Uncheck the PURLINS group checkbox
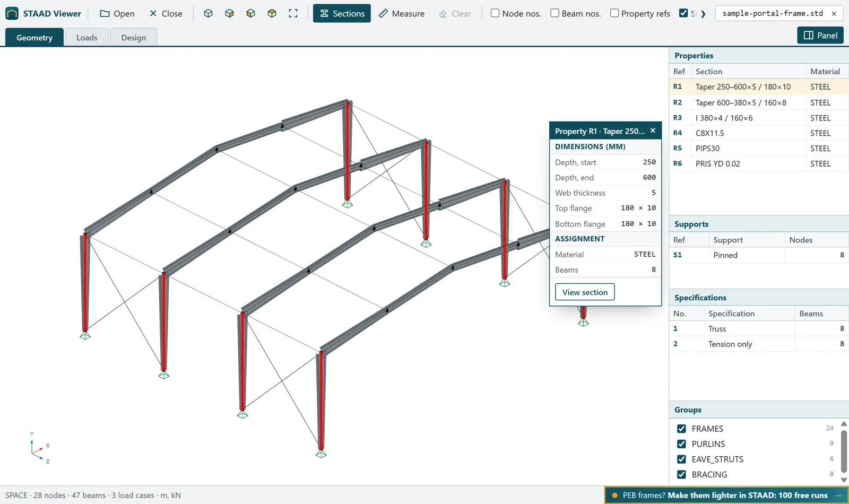 click(x=681, y=444)
